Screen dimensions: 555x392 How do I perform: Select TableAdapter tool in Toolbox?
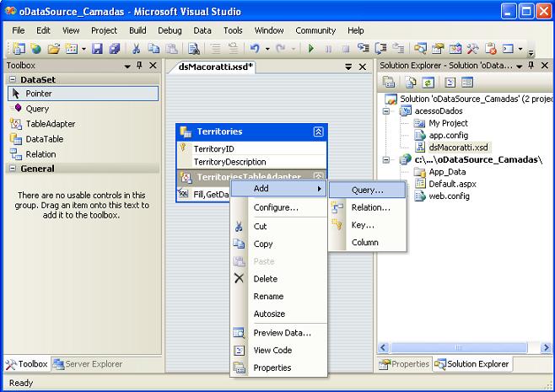coord(83,124)
